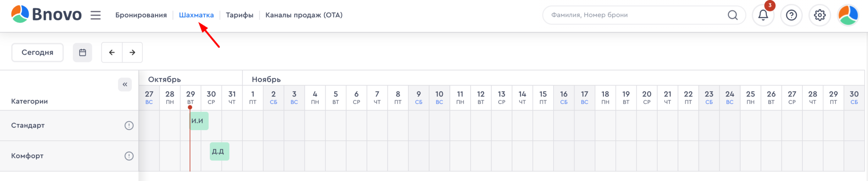Screen dimensions: 868x181
Task: Click the notifications bell icon
Action: [x=763, y=15]
